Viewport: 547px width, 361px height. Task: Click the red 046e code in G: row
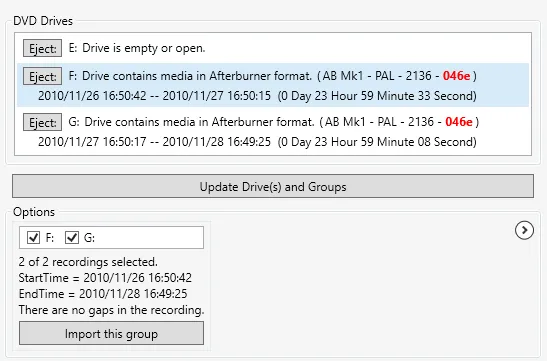(x=459, y=122)
